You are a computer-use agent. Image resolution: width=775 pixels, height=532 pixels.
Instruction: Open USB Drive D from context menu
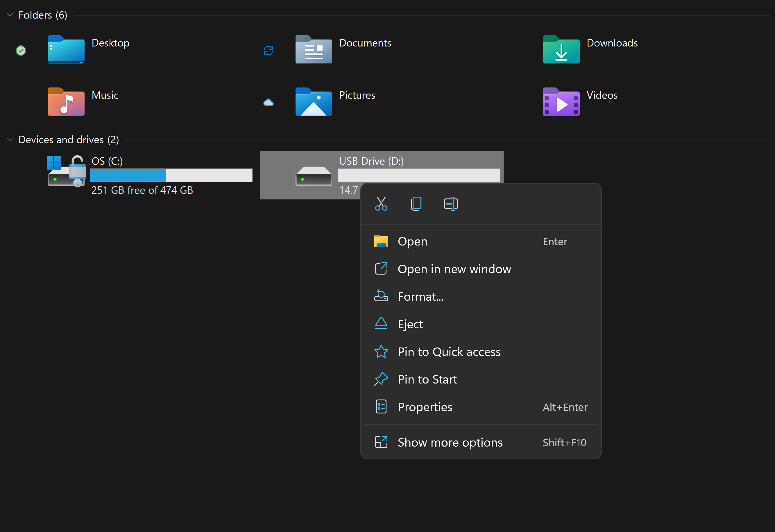click(412, 241)
